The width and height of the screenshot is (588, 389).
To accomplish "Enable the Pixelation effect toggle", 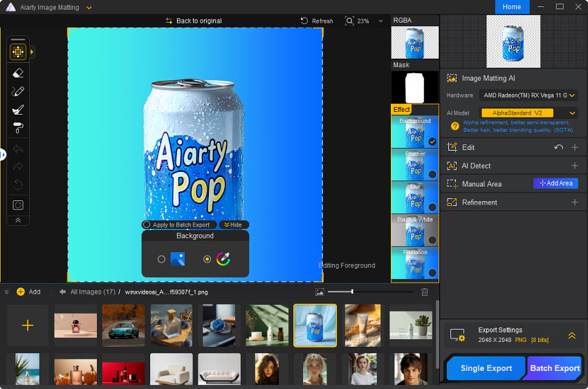I will [x=432, y=273].
